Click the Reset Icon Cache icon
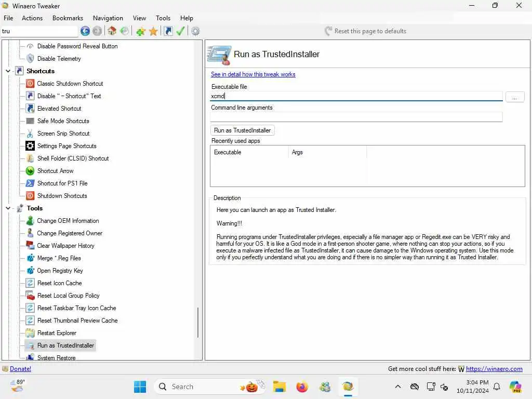 point(30,283)
